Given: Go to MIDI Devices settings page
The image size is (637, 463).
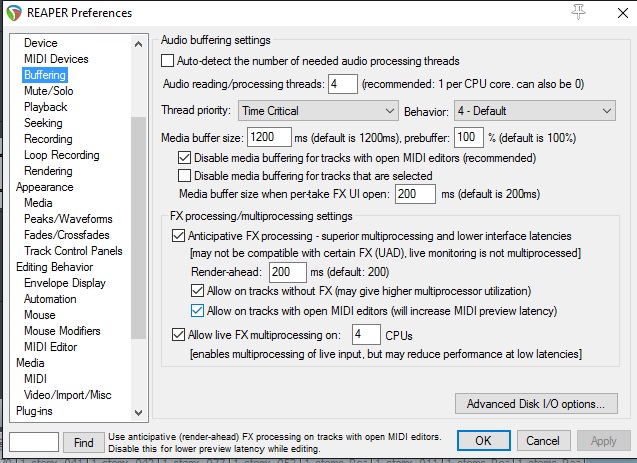Looking at the screenshot, I should pos(56,59).
